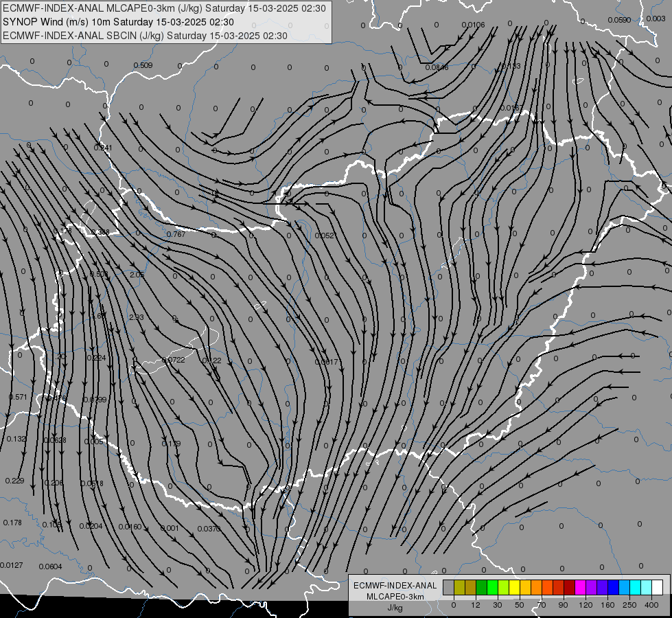Click map value 0.388
The image size is (672, 618).
[x=100, y=233]
